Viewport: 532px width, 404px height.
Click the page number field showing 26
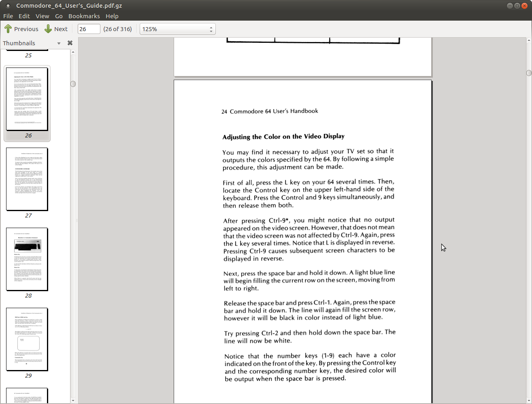point(89,29)
